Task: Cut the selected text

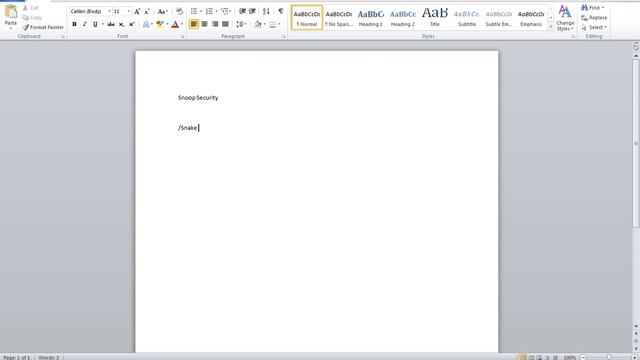Action: tap(30, 8)
